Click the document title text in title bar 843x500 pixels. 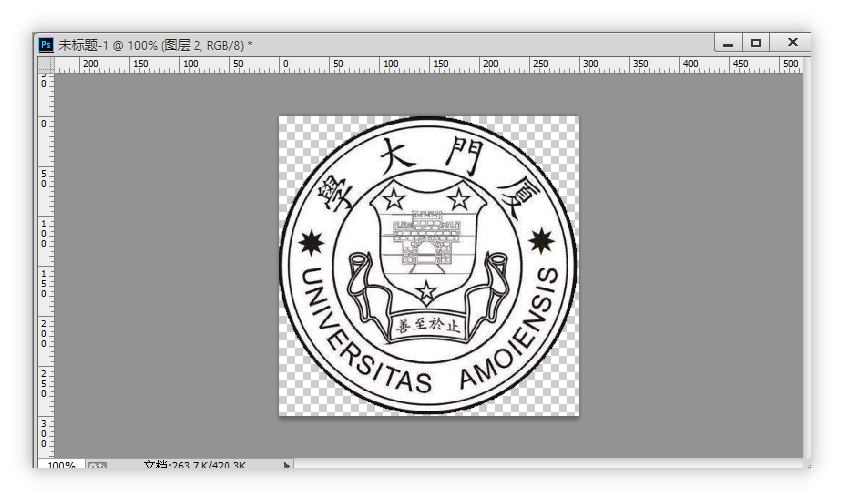pyautogui.click(x=155, y=44)
